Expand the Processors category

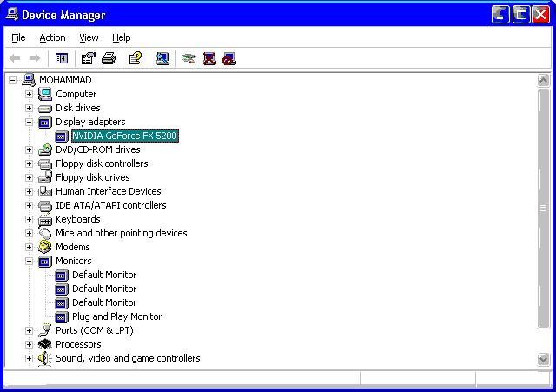[29, 344]
